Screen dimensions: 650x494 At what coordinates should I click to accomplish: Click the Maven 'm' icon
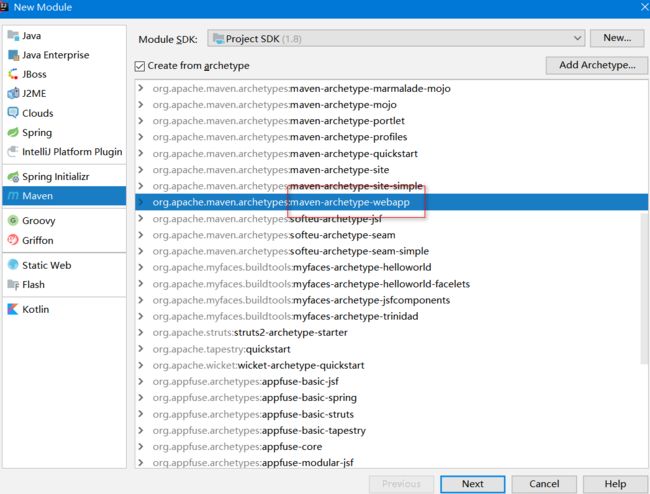(13, 196)
